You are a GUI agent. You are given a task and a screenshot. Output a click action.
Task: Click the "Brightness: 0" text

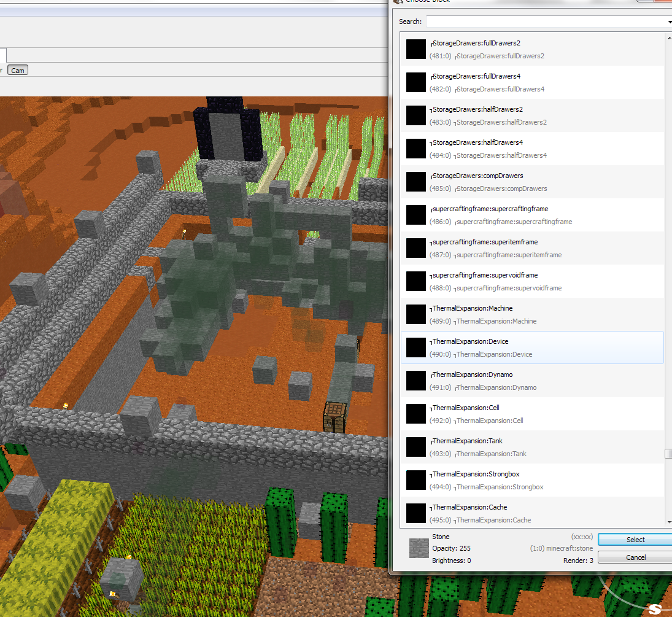pos(451,561)
